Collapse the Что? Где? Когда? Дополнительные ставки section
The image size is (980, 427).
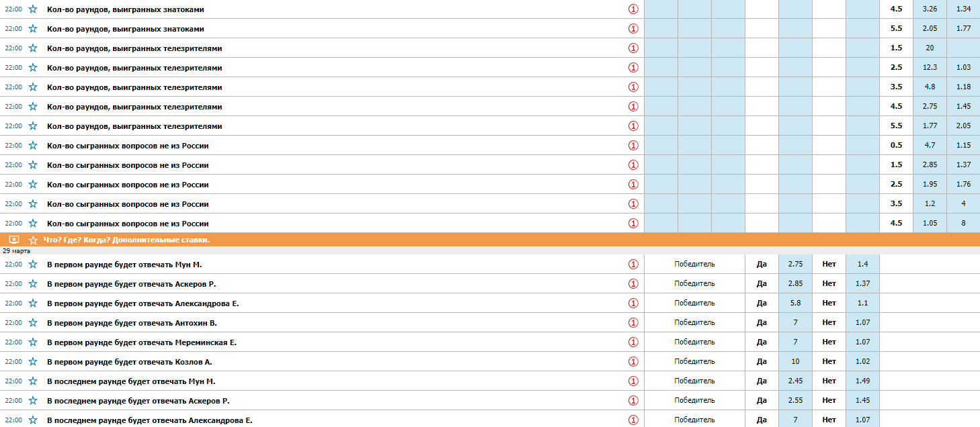14,240
